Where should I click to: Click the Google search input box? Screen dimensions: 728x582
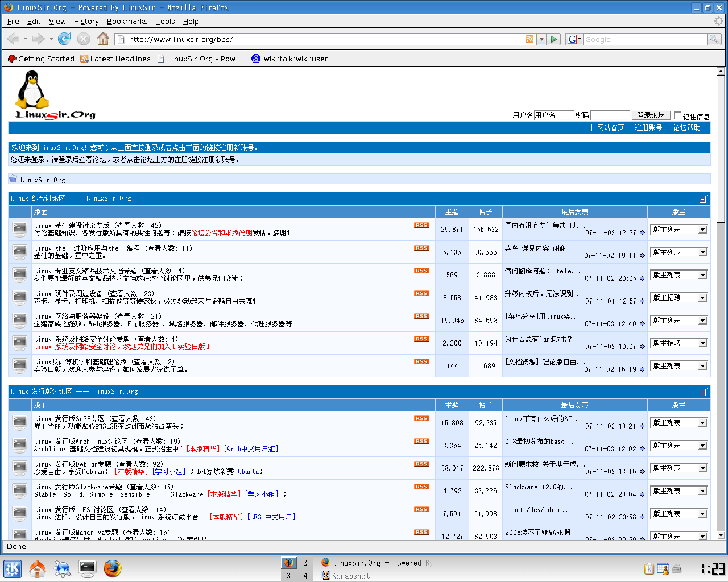pyautogui.click(x=645, y=39)
